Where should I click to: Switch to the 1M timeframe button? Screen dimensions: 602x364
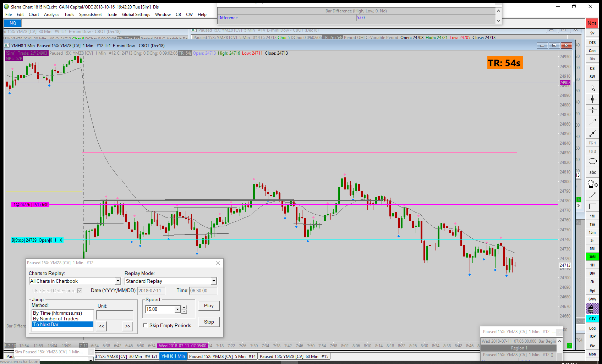[x=592, y=216]
